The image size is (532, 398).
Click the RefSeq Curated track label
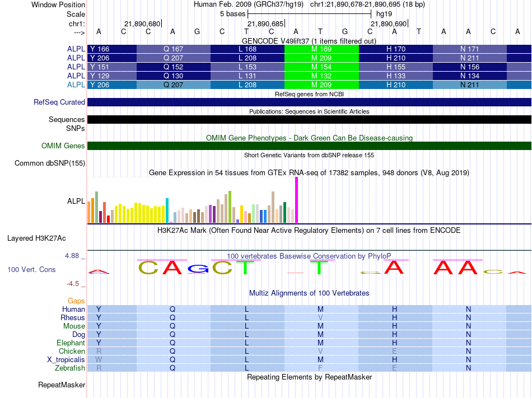click(x=59, y=102)
